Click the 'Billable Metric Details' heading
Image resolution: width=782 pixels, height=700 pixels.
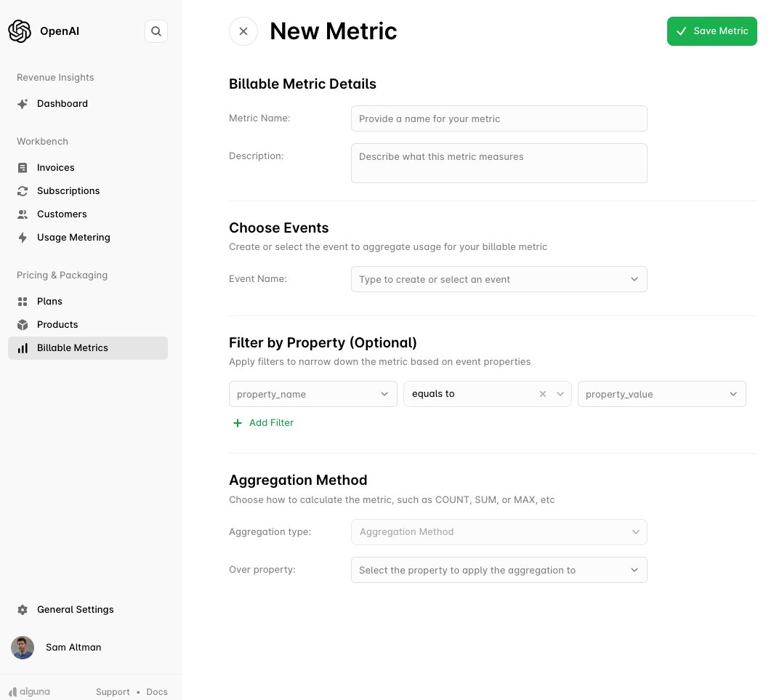(302, 84)
